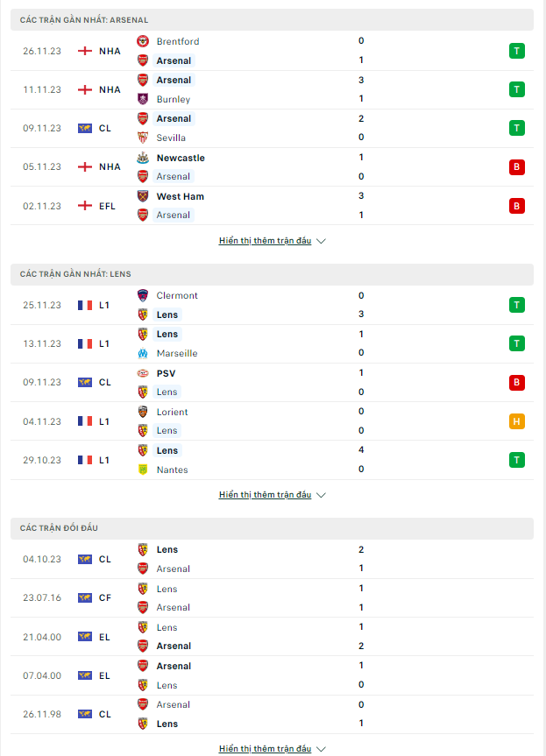This screenshot has height=756, width=546.
Task: Expand more Lens recent matches arrow
Action: 322,495
